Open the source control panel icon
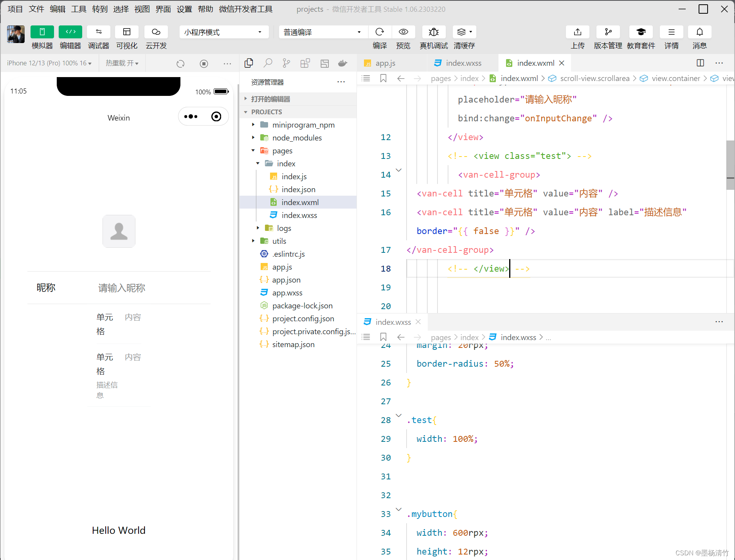Viewport: 735px width, 560px height. click(x=286, y=63)
